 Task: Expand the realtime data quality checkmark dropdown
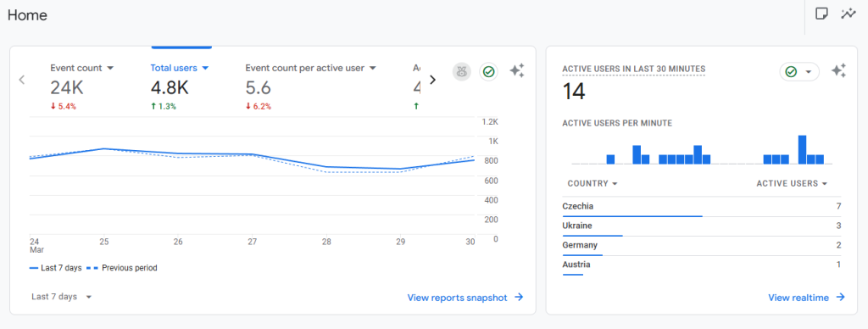pos(798,72)
